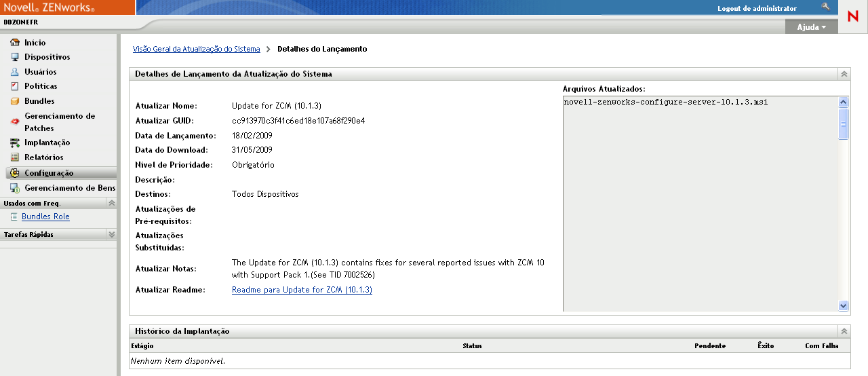Open the Dispositivos section
The width and height of the screenshot is (868, 376).
pyautogui.click(x=47, y=57)
